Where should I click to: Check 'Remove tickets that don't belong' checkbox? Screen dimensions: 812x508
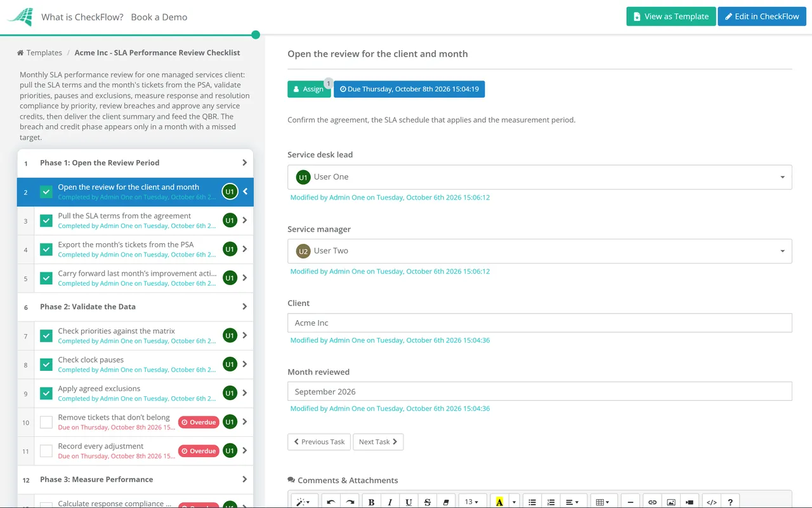(x=46, y=422)
